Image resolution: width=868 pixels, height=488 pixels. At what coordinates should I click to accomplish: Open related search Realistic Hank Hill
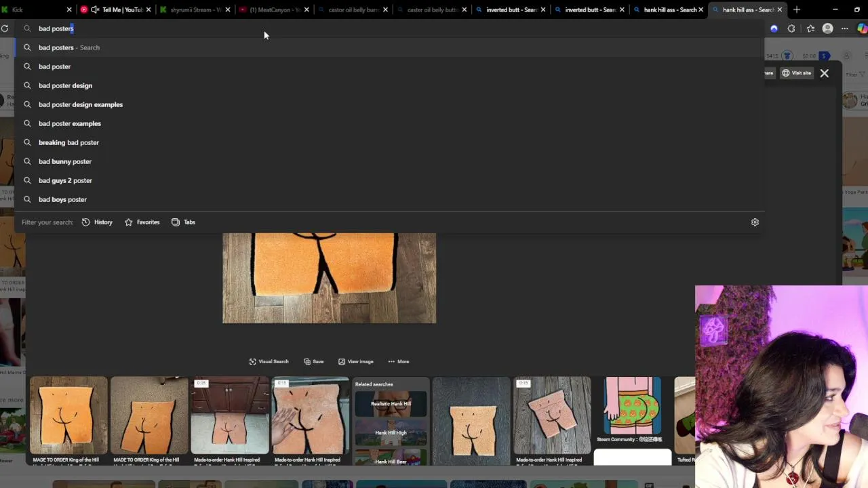[x=391, y=404]
